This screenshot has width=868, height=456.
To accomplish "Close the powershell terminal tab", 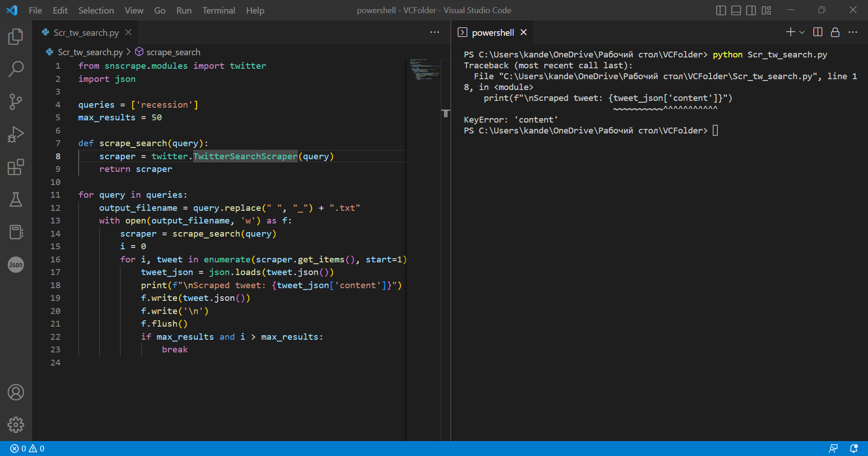I will (x=524, y=33).
